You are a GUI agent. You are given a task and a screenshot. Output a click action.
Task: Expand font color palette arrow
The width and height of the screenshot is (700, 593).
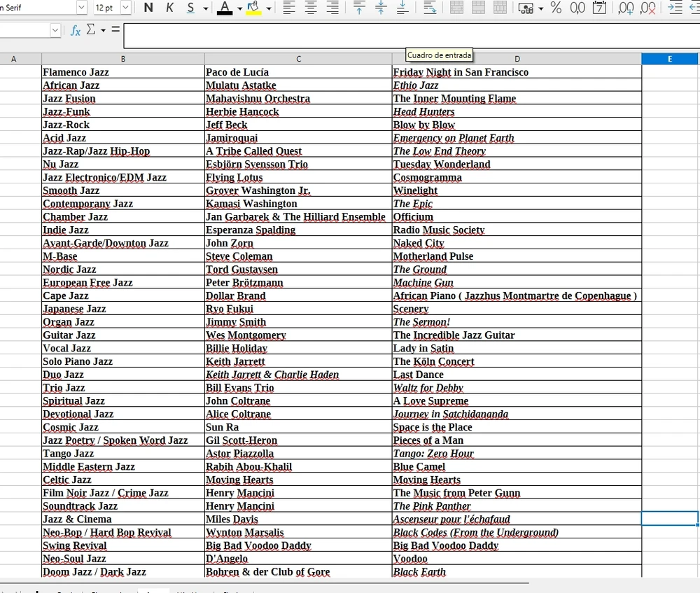click(x=239, y=8)
